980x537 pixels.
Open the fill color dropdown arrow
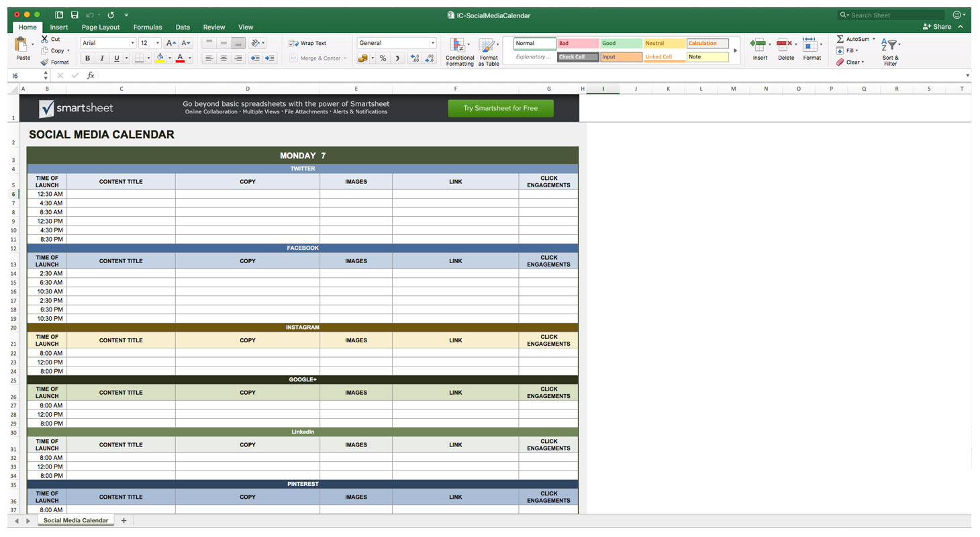pos(169,58)
